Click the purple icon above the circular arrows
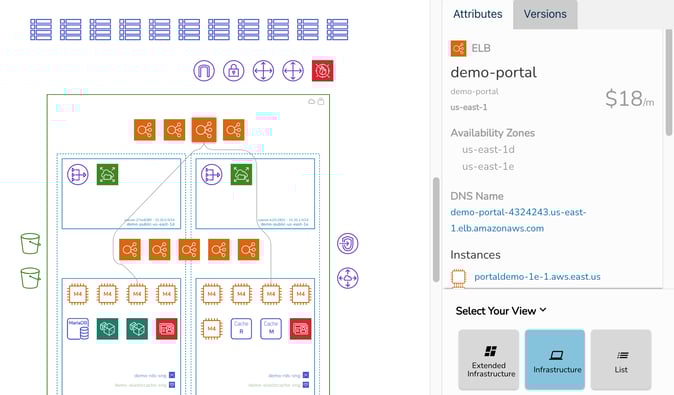This screenshot has height=395, width=674. [348, 244]
